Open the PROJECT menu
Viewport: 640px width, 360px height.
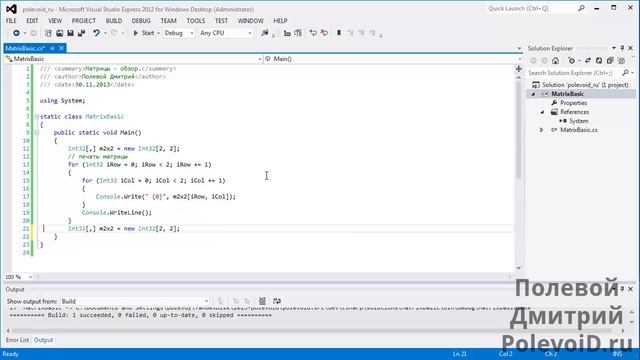[84, 21]
